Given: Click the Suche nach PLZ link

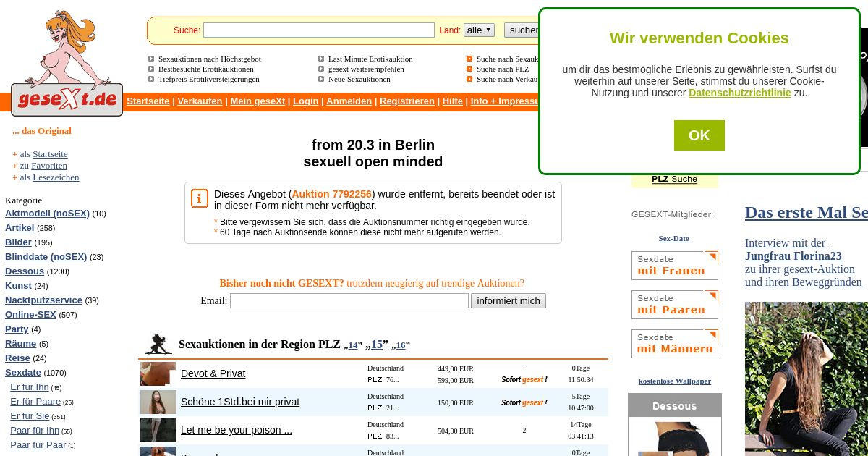Looking at the screenshot, I should tap(503, 69).
